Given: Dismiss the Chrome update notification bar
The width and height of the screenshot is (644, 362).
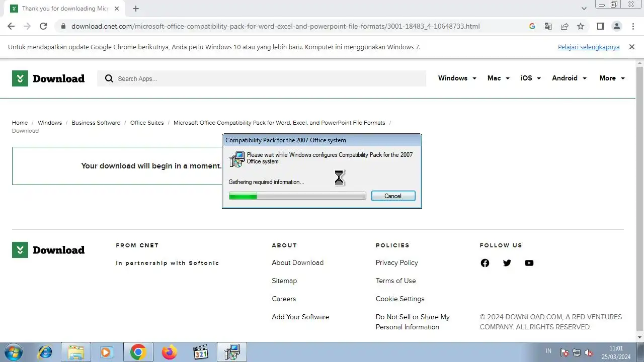Looking at the screenshot, I should click(x=632, y=47).
